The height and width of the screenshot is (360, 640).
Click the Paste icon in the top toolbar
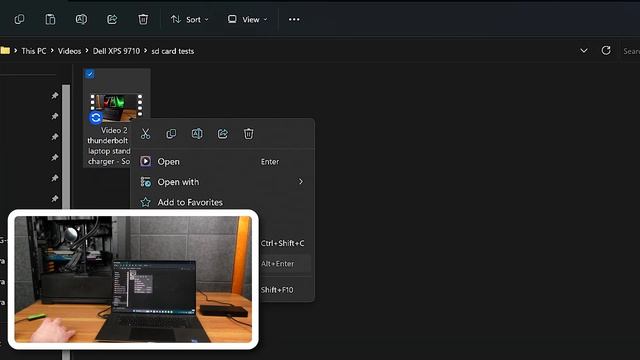click(50, 19)
